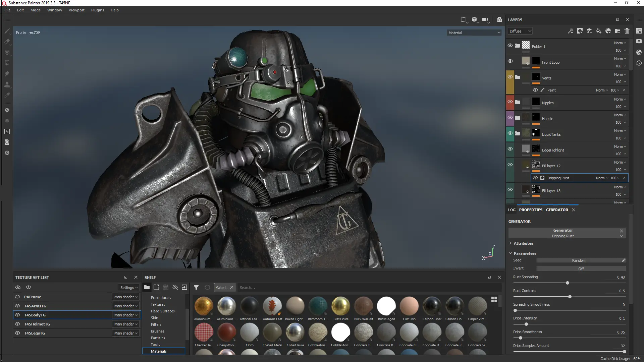Take a viewport screenshot with camera icon
The width and height of the screenshot is (644, 362).
pyautogui.click(x=499, y=20)
